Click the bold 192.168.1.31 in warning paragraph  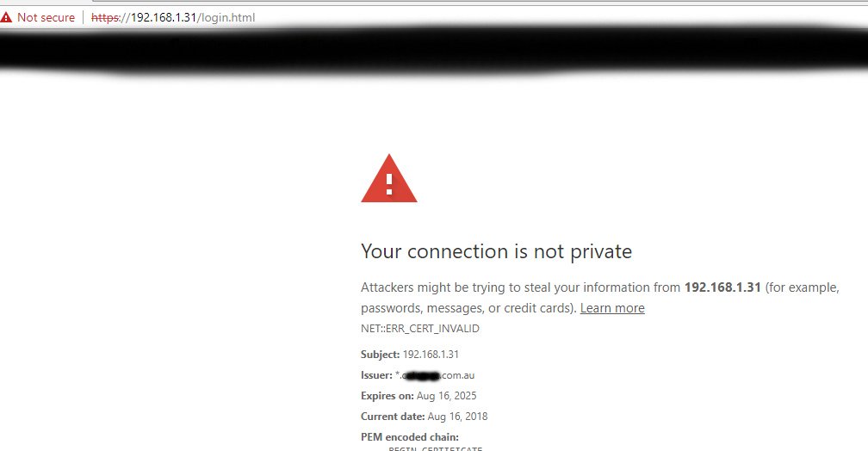click(722, 287)
